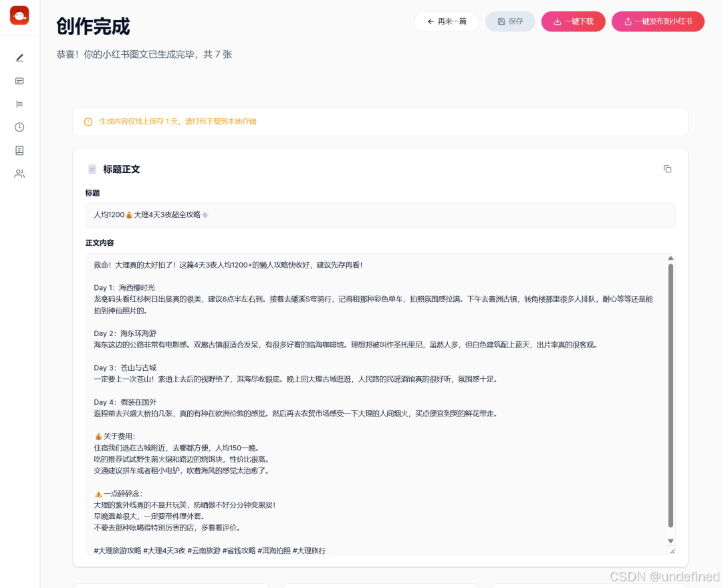Click the scrollbar up arrow of text area
The width and height of the screenshot is (722, 588).
671,258
